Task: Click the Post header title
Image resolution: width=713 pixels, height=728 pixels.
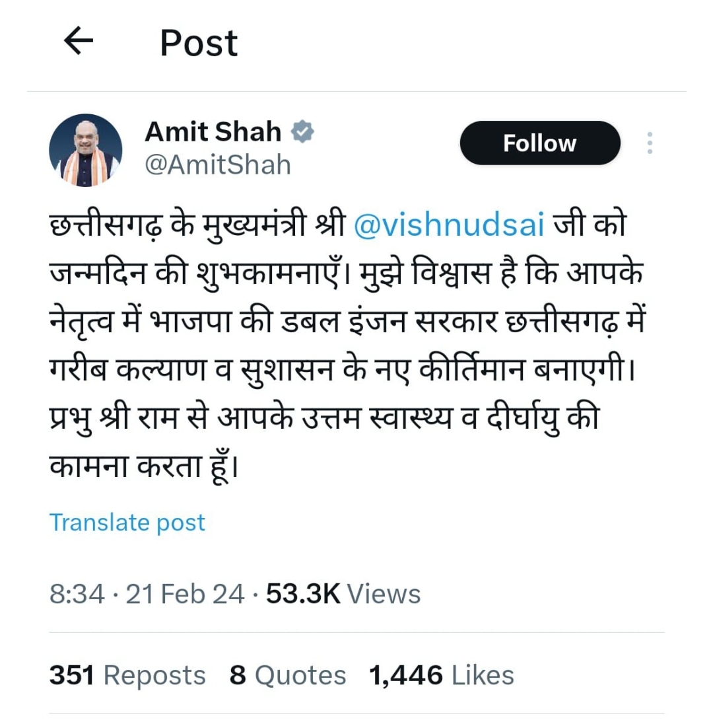Action: [x=199, y=43]
